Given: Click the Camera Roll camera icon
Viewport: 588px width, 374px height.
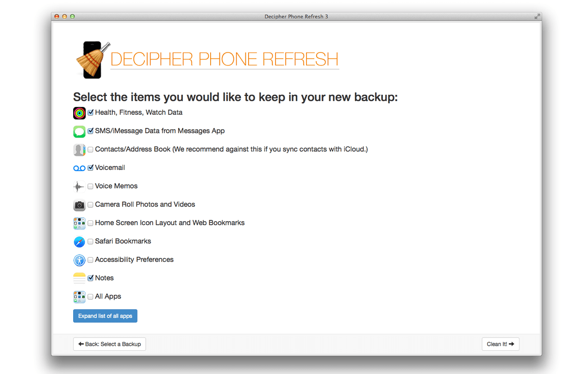Looking at the screenshot, I should point(79,205).
